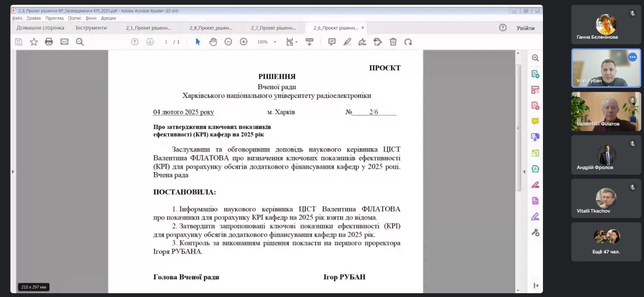Open the Файл menu
This screenshot has height=297, width=644.
[17, 18]
